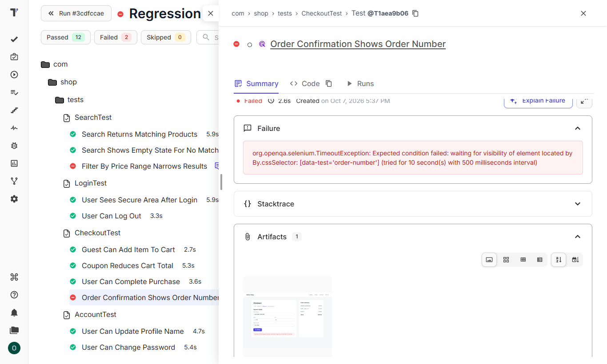Click the Testomat logo at top left
The height and width of the screenshot is (364, 607).
pos(14,12)
